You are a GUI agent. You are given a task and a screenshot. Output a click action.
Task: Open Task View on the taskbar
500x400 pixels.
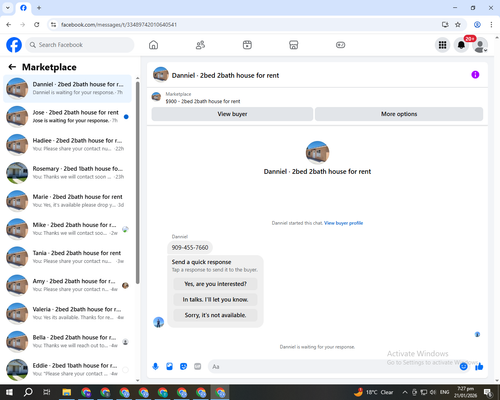pos(47,392)
